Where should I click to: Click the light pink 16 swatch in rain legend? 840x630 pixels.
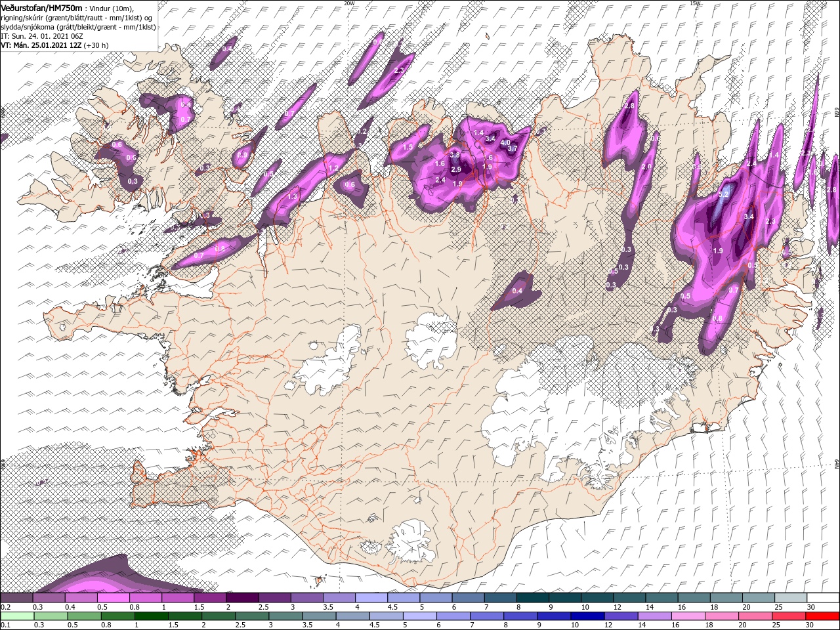pyautogui.click(x=688, y=616)
